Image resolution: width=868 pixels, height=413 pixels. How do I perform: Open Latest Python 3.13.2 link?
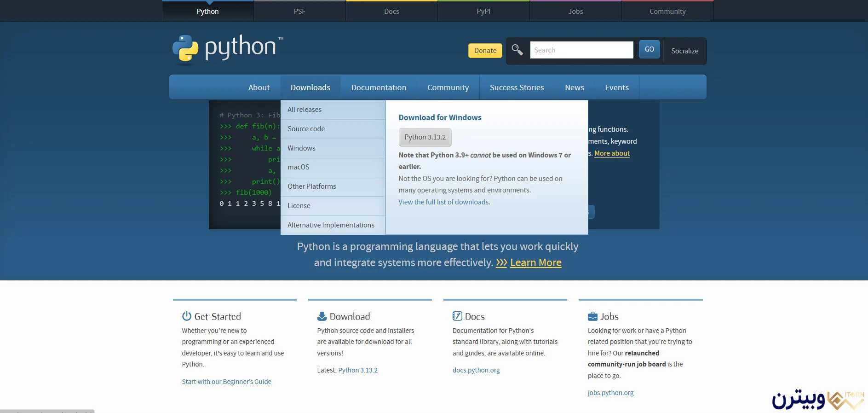point(358,370)
